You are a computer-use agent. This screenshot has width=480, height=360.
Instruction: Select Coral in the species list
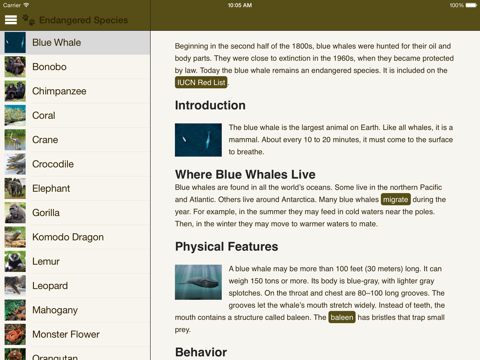coord(75,116)
